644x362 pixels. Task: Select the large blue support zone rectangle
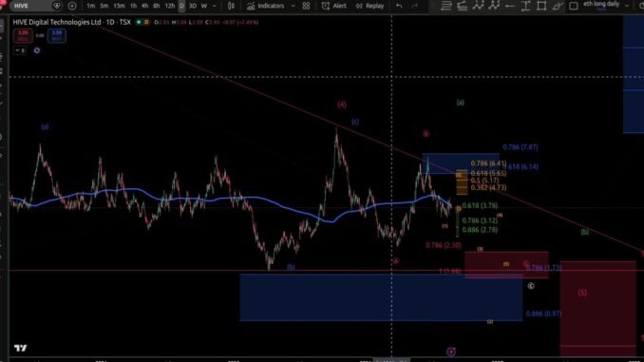[x=381, y=297]
